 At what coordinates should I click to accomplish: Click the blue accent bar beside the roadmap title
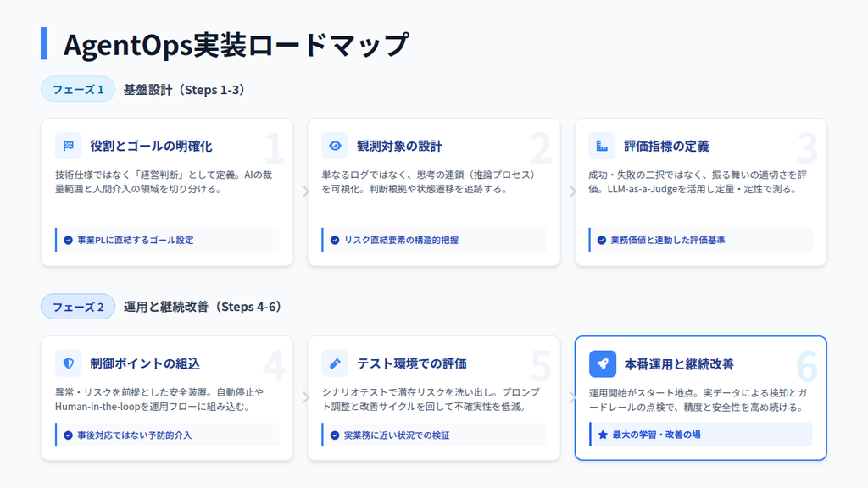click(46, 42)
